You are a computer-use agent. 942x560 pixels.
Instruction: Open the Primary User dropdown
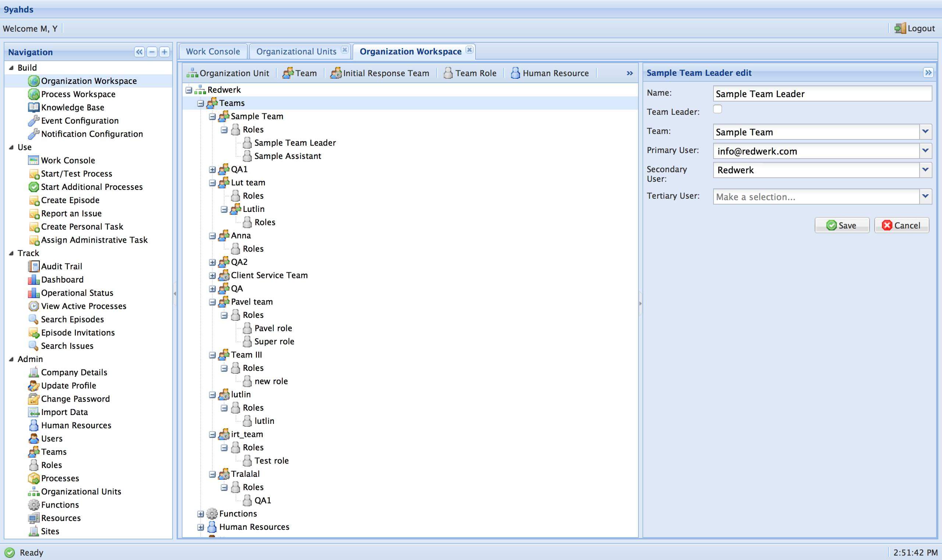click(x=925, y=151)
